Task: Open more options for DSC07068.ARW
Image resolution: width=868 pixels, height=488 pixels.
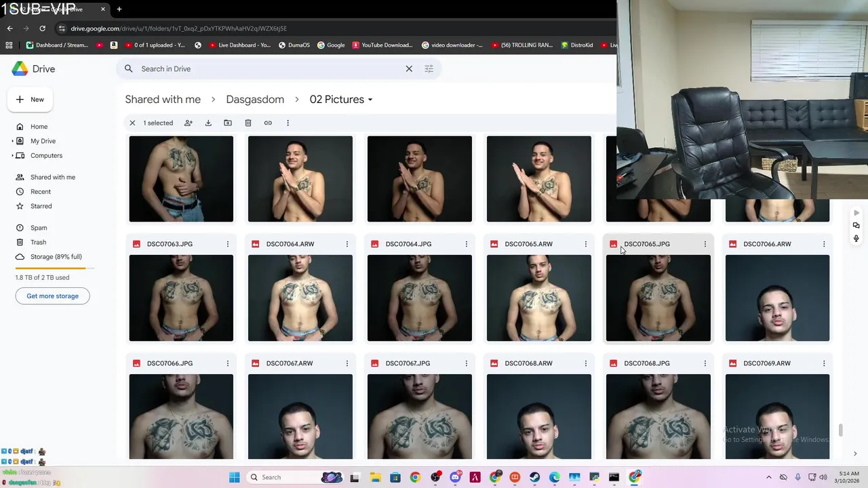Action: click(586, 363)
